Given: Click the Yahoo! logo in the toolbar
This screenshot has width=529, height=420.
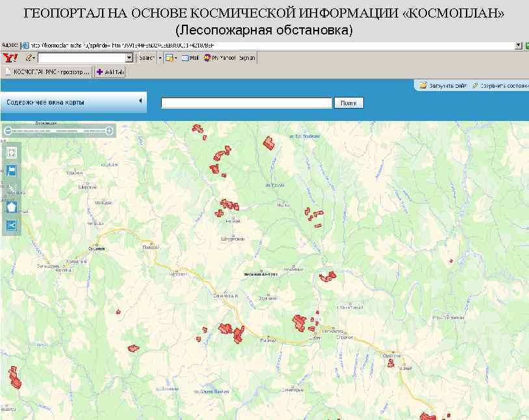Looking at the screenshot, I should [10, 58].
